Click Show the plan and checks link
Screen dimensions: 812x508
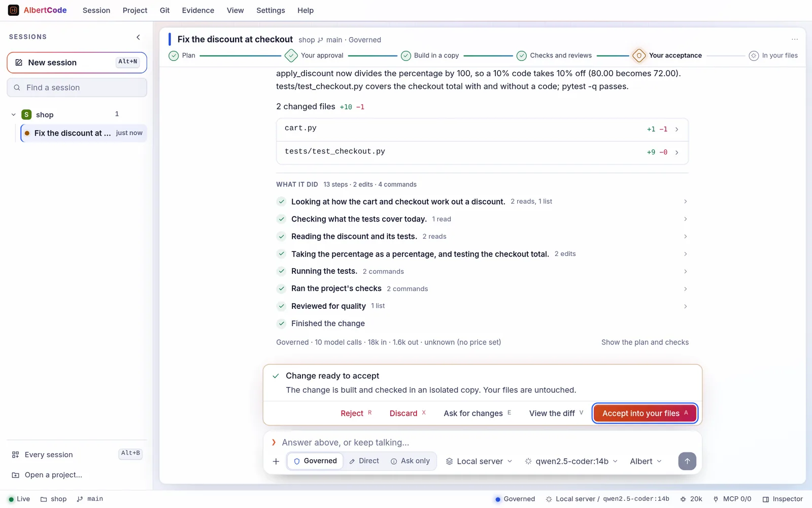pos(645,342)
